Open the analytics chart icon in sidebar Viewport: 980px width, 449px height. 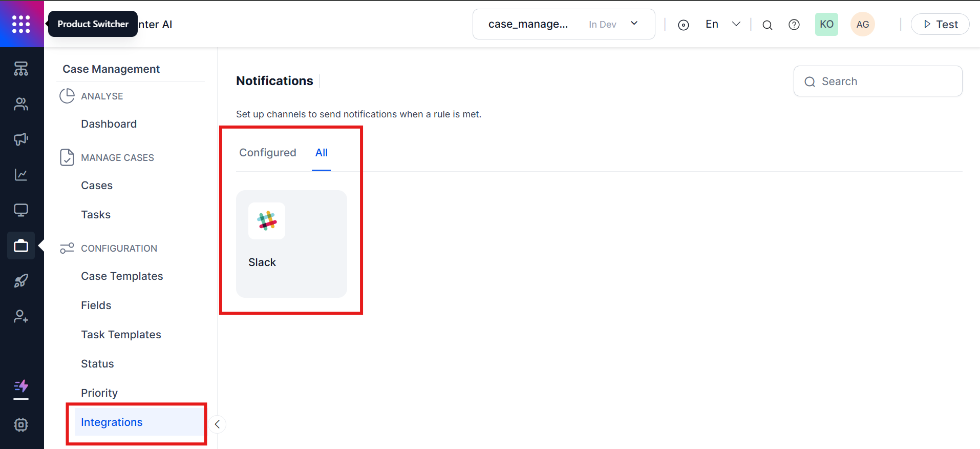[x=21, y=175]
